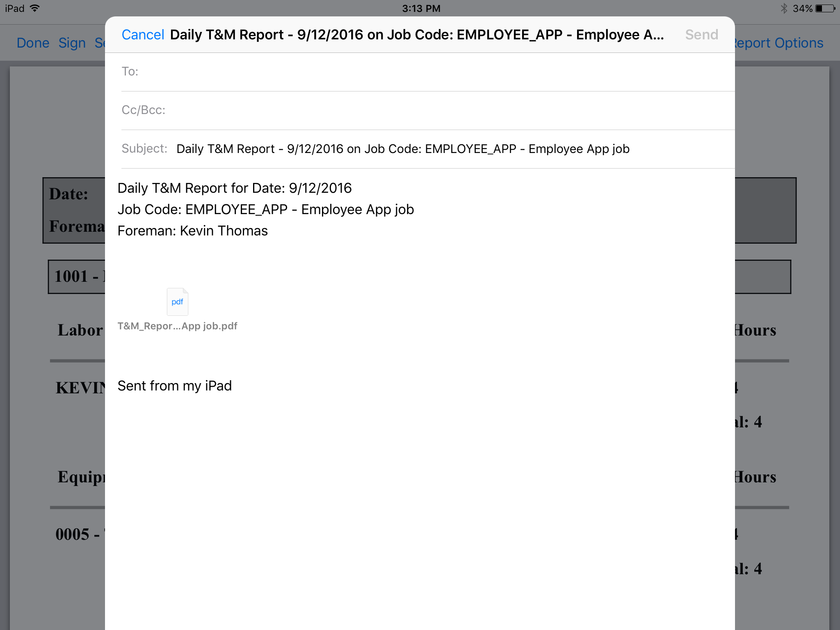Screen dimensions: 840x630
Task: Tap the Bluetooth icon in the status bar
Action: [x=785, y=7]
